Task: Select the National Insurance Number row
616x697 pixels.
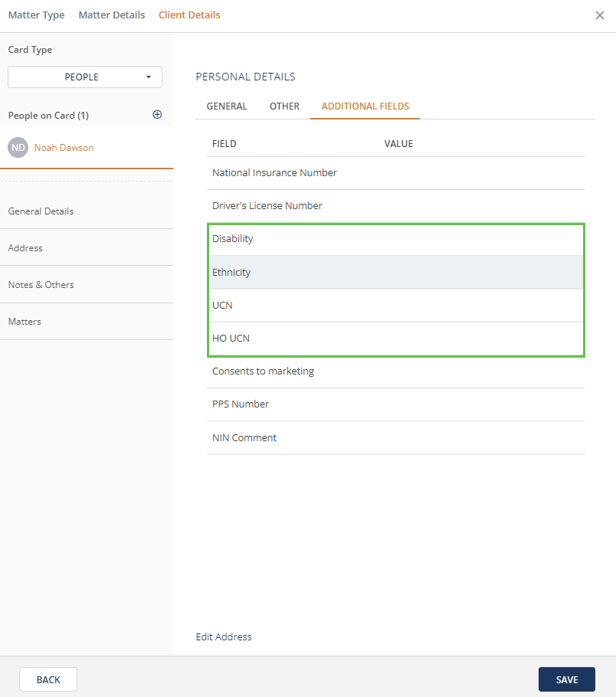Action: [395, 173]
